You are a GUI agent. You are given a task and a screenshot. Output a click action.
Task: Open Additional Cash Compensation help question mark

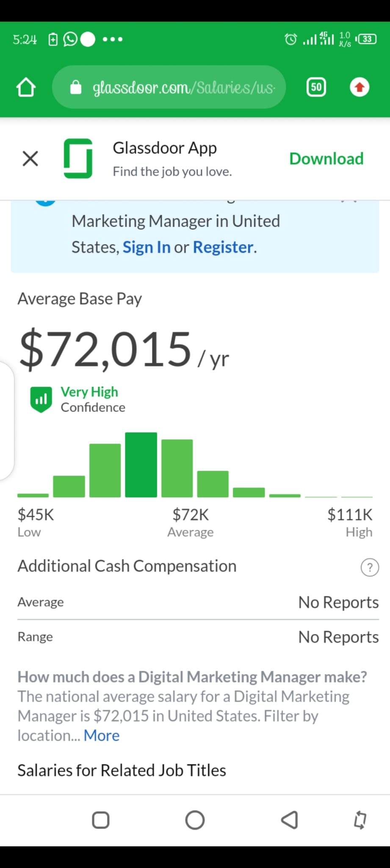370,567
